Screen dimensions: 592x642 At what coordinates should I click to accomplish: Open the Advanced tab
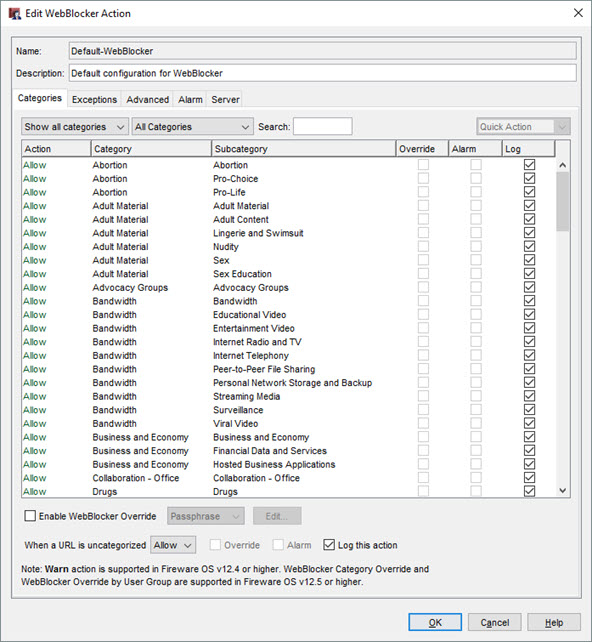tap(147, 99)
